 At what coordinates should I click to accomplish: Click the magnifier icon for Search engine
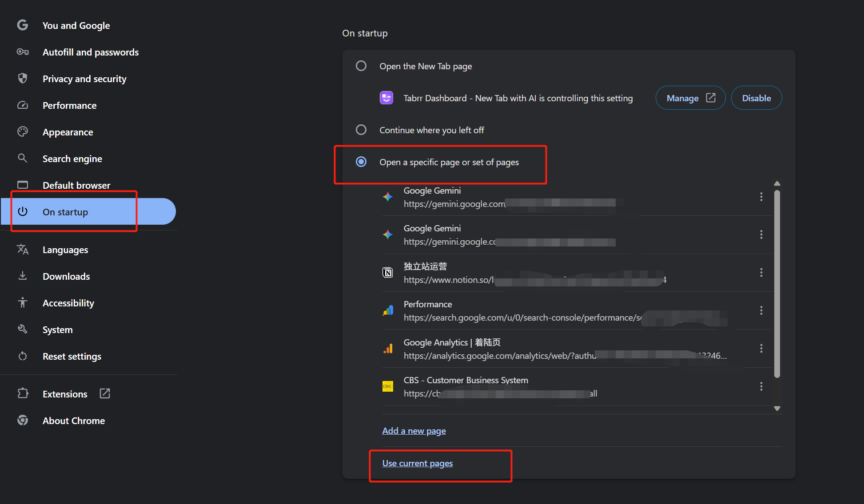(x=23, y=158)
